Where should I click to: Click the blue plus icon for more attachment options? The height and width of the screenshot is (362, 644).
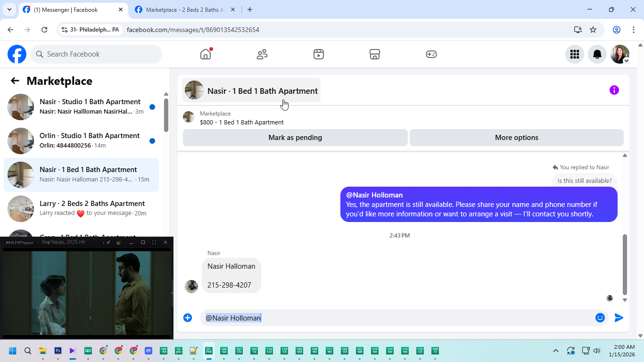coord(188,318)
